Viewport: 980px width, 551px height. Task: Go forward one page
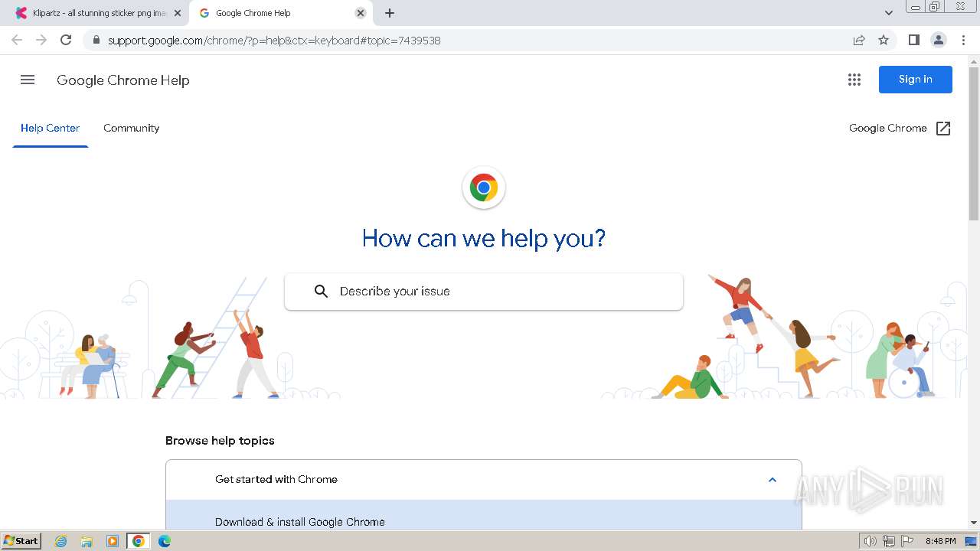(41, 41)
